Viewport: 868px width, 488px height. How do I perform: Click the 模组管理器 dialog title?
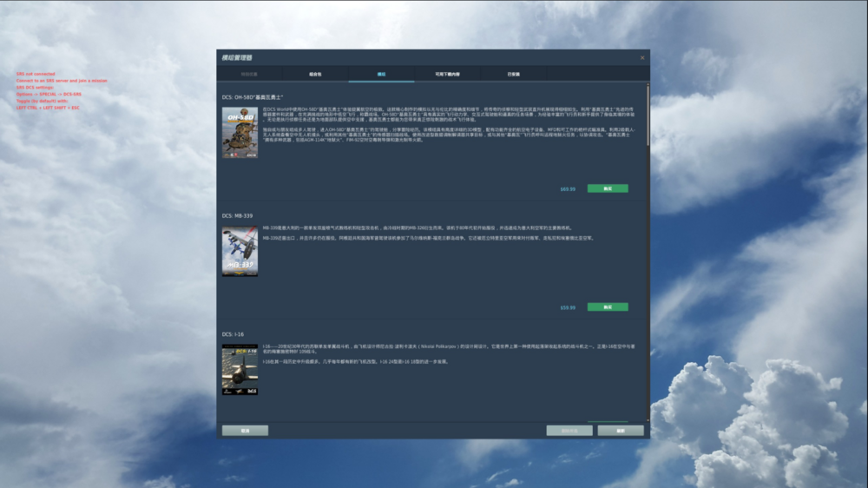237,57
